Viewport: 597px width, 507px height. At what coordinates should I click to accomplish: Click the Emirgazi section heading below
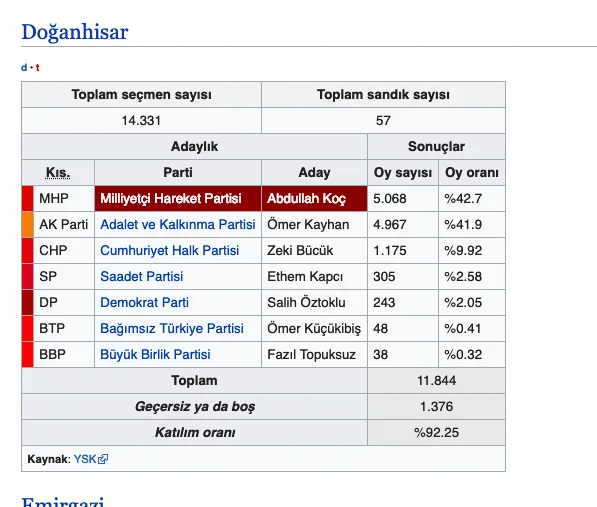coord(62,502)
